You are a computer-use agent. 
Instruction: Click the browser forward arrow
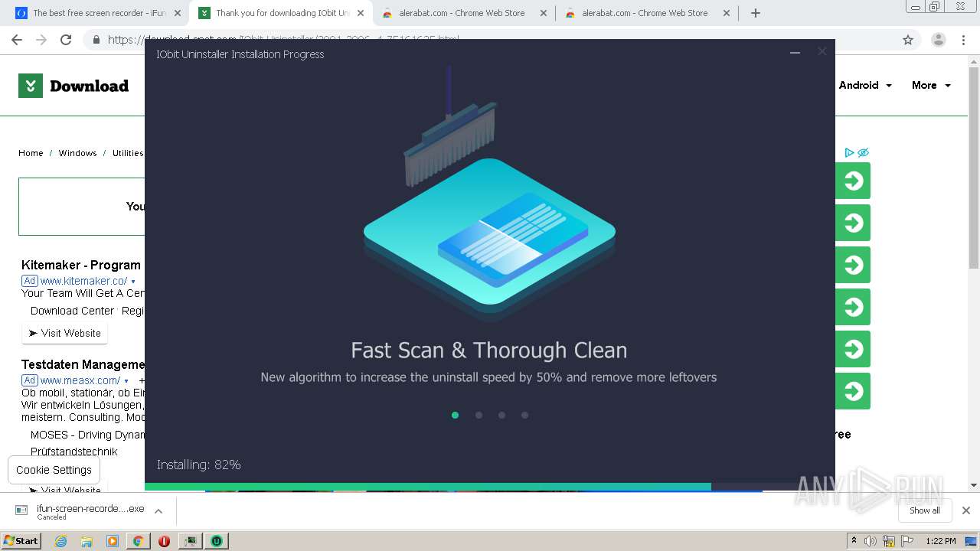click(x=41, y=40)
